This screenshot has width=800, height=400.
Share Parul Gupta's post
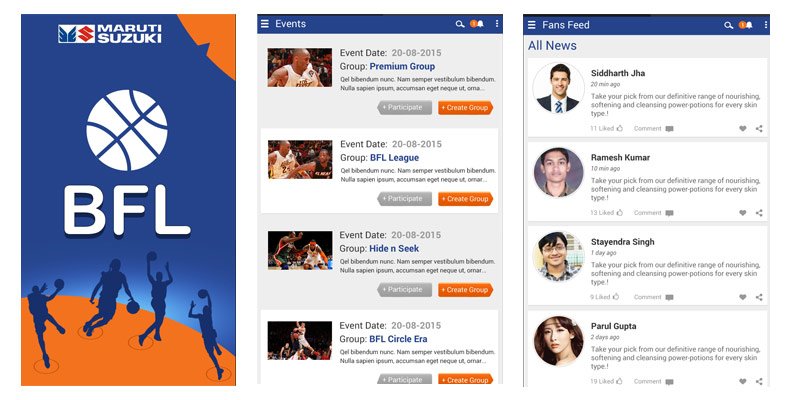coord(759,381)
